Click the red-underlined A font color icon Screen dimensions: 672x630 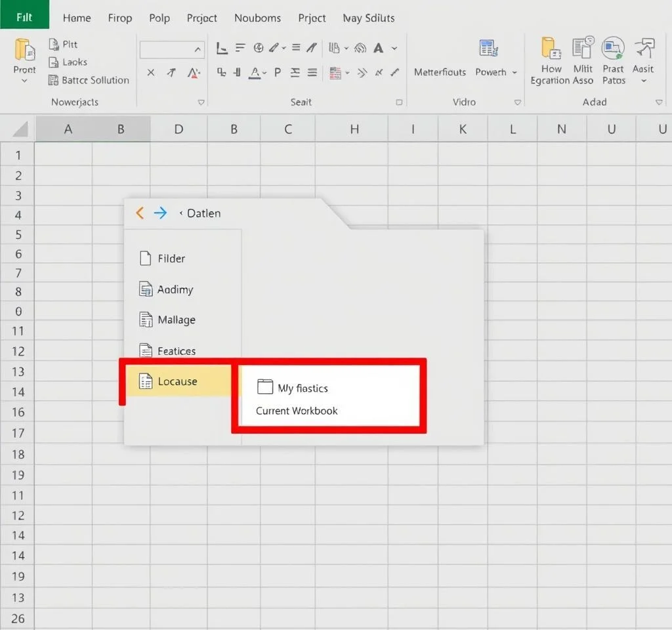[x=194, y=73]
